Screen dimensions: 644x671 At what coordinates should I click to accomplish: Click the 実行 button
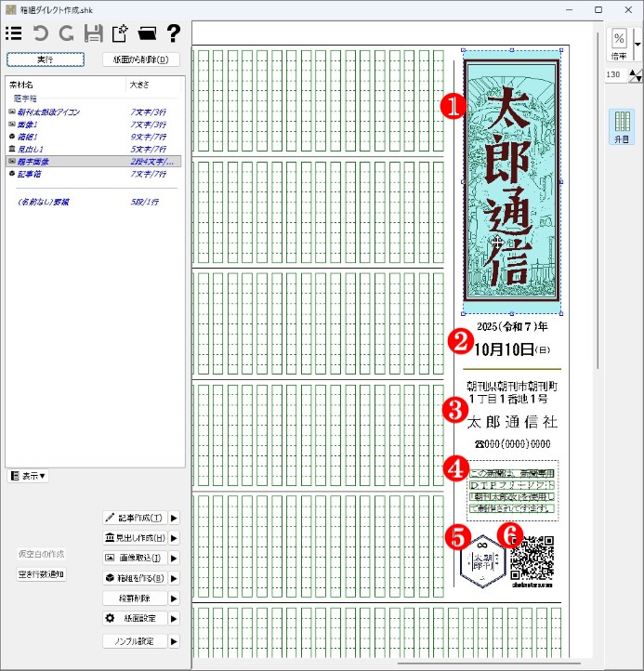(45, 59)
